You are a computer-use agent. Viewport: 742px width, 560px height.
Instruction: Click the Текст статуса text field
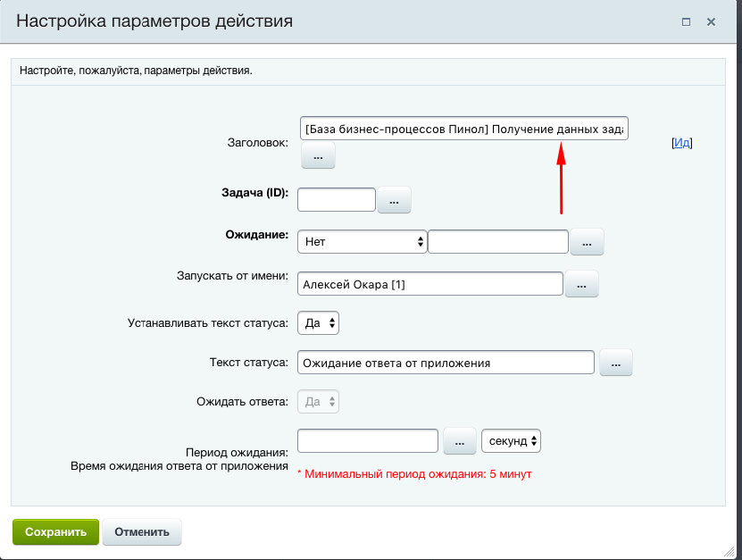[446, 363]
